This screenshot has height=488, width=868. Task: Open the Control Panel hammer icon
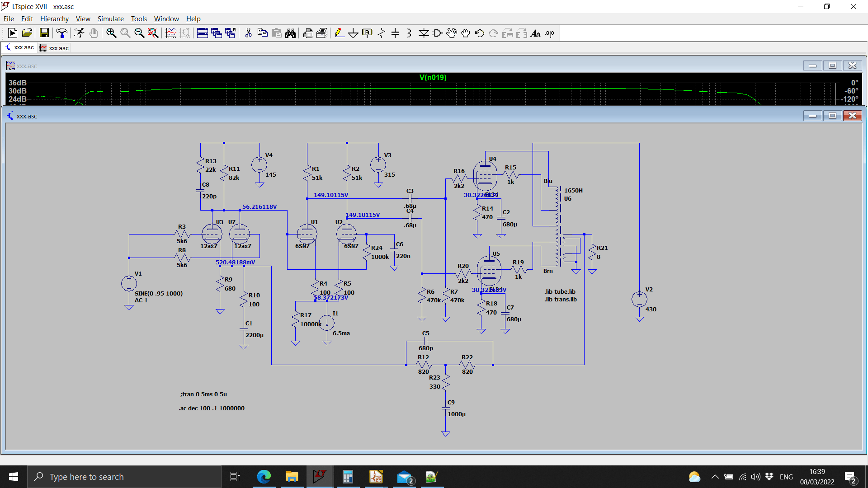[x=61, y=33]
